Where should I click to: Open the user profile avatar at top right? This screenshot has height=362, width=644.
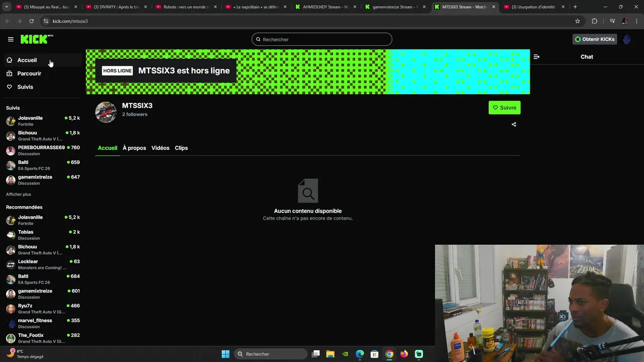(626, 39)
